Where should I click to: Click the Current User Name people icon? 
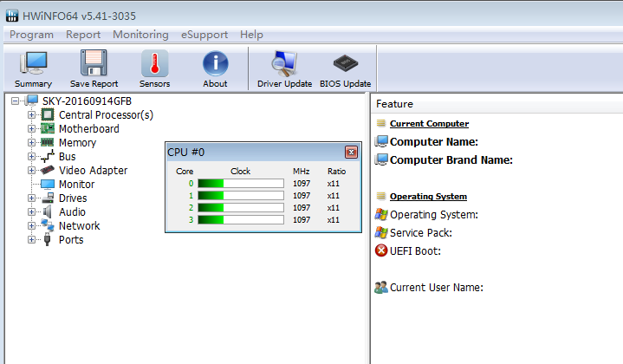click(381, 288)
